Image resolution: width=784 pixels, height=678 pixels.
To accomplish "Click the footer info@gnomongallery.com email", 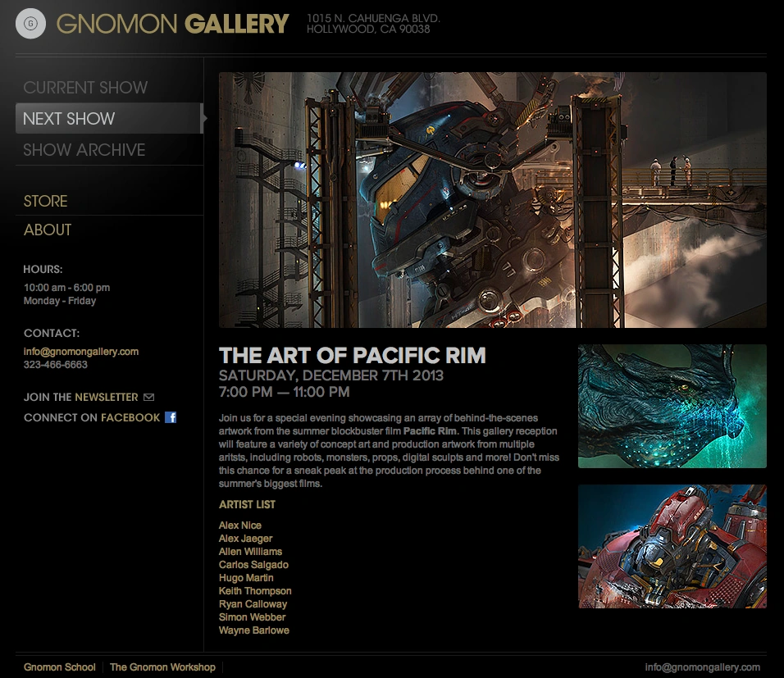I will pos(703,667).
